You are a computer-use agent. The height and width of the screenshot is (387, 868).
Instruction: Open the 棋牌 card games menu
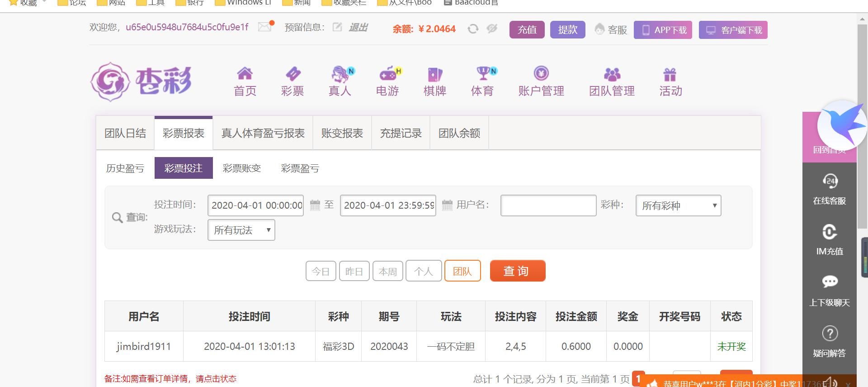(435, 81)
